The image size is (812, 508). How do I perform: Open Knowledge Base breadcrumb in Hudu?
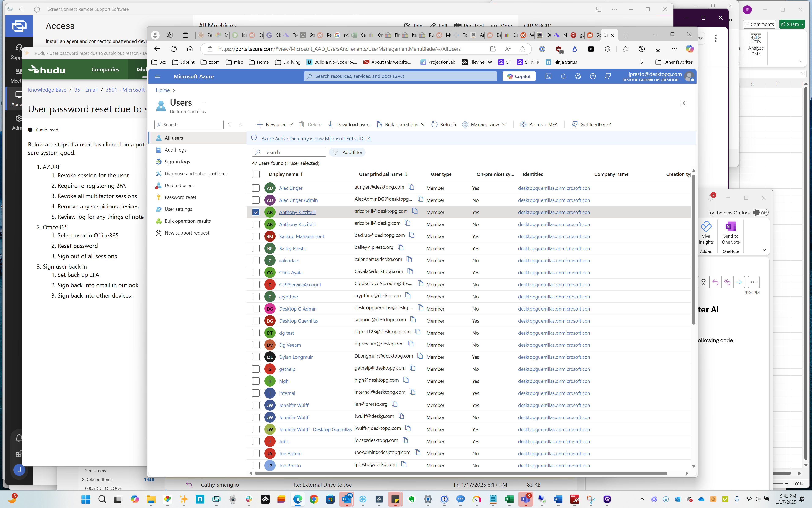point(47,90)
